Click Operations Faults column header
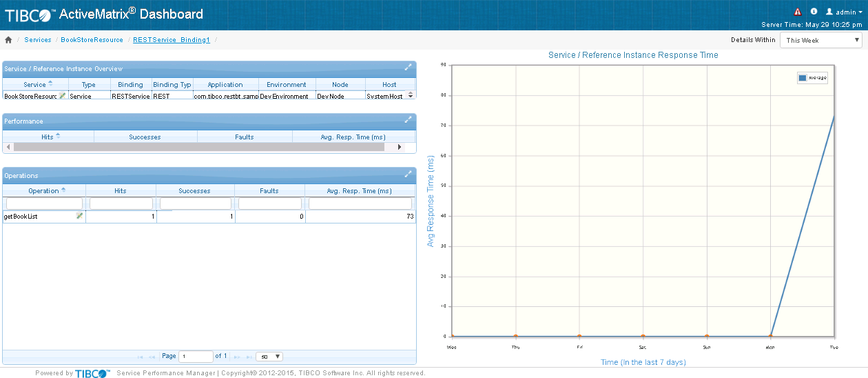This screenshot has width=868, height=378. 269,190
